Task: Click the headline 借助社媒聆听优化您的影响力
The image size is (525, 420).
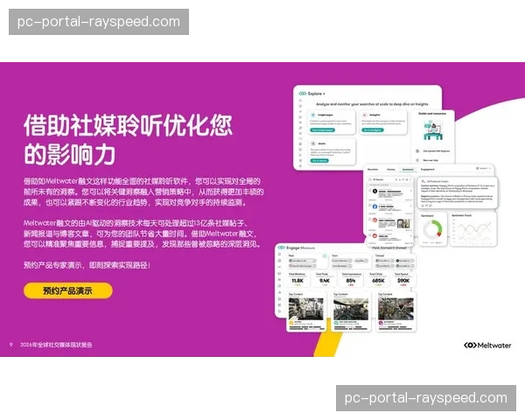Action: [x=128, y=140]
